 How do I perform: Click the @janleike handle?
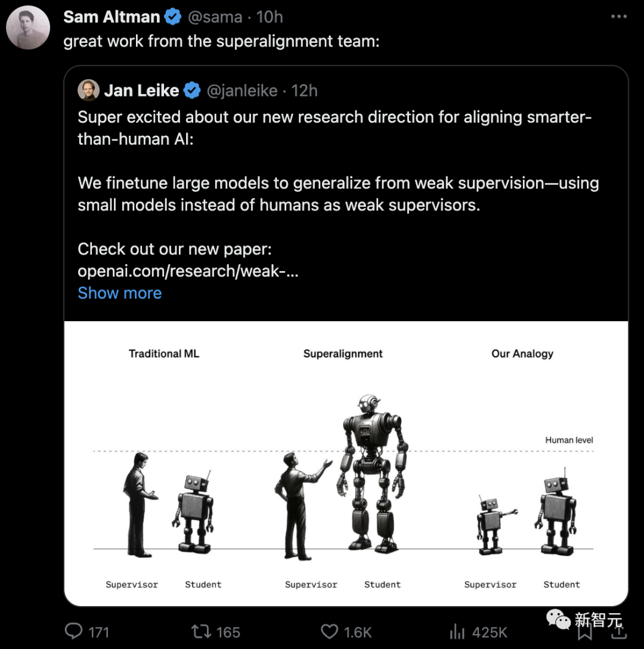point(242,91)
